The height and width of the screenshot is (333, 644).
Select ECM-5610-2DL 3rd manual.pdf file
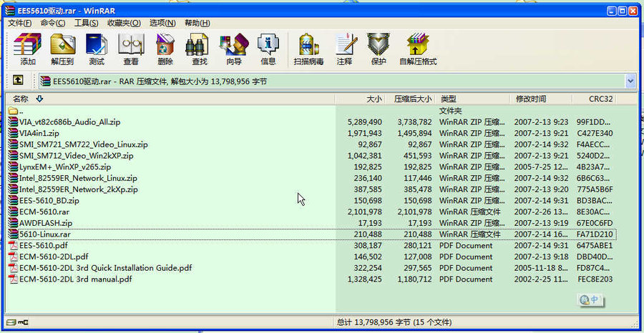(x=76, y=279)
